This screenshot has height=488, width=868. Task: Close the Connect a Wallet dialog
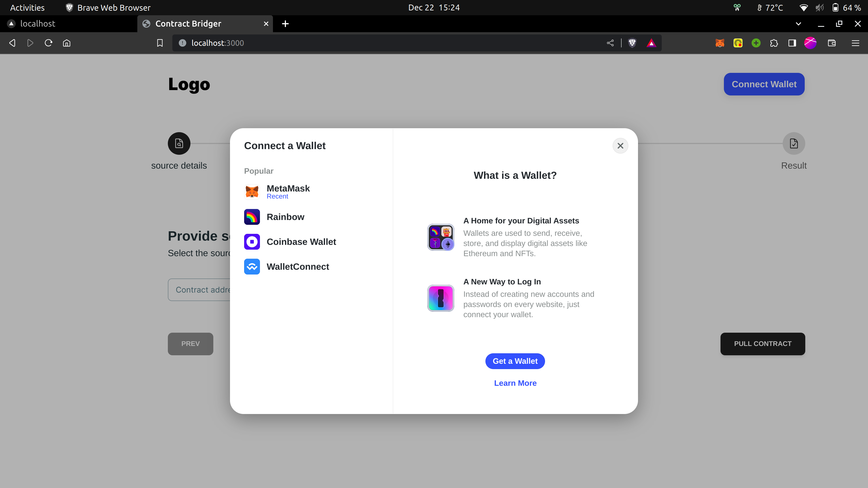620,146
